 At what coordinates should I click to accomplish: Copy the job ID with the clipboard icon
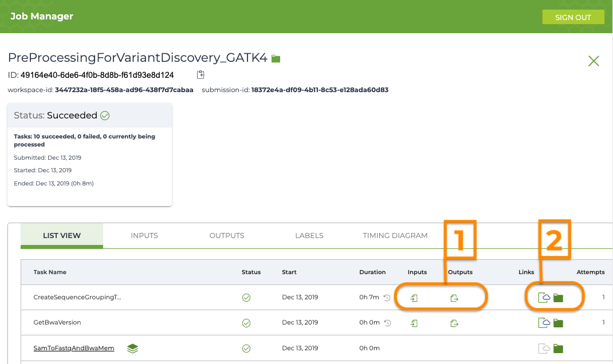(201, 74)
